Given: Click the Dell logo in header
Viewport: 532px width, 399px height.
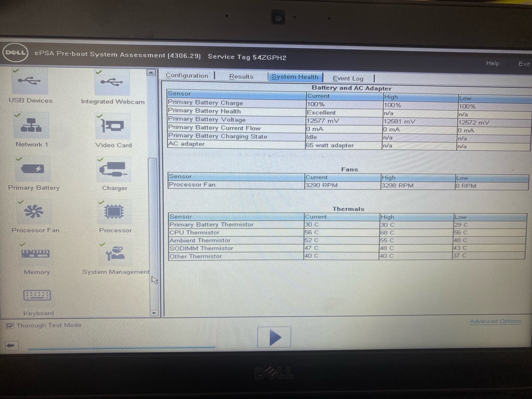Looking at the screenshot, I should 15,53.
